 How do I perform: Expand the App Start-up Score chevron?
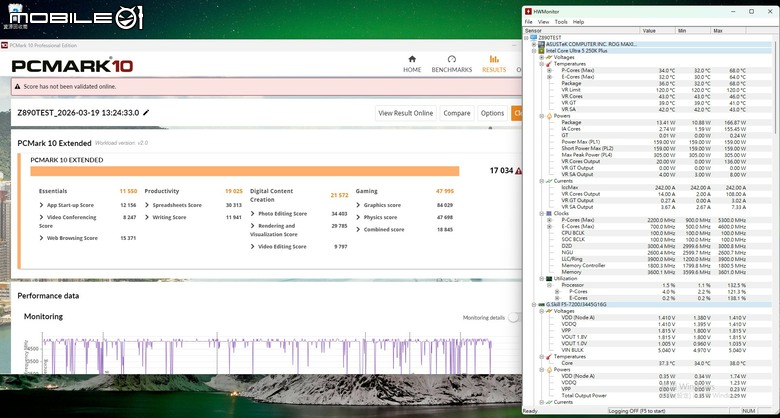(41, 205)
